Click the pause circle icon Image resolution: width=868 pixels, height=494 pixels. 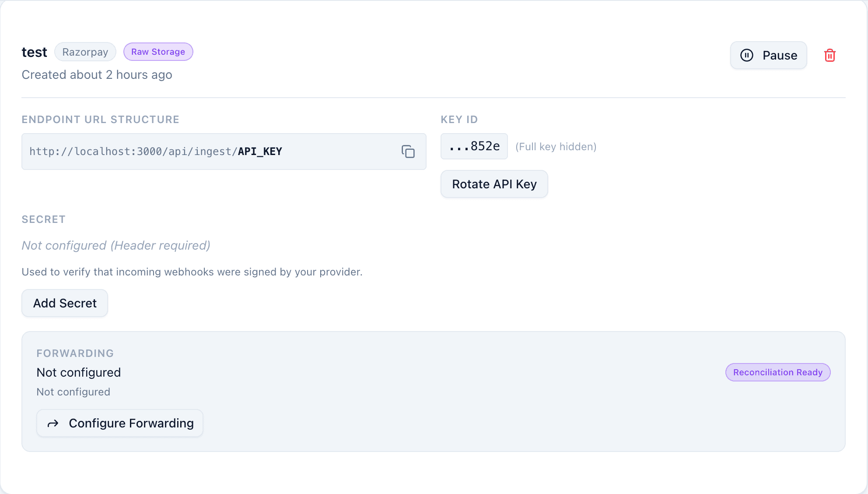click(x=746, y=56)
